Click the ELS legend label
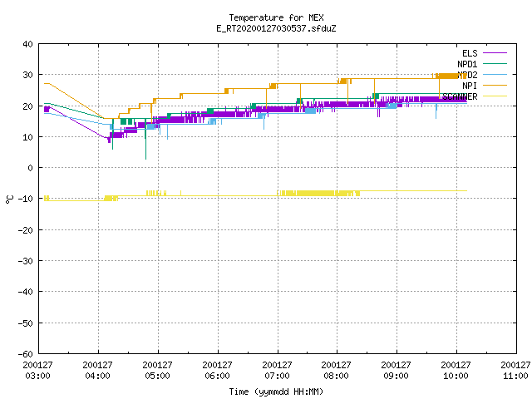 pos(470,53)
